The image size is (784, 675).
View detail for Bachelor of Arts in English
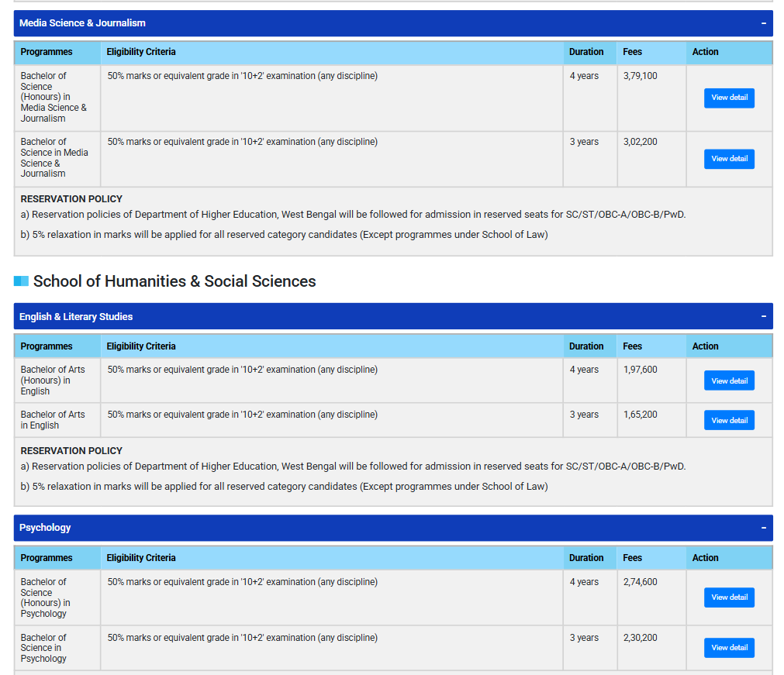729,419
